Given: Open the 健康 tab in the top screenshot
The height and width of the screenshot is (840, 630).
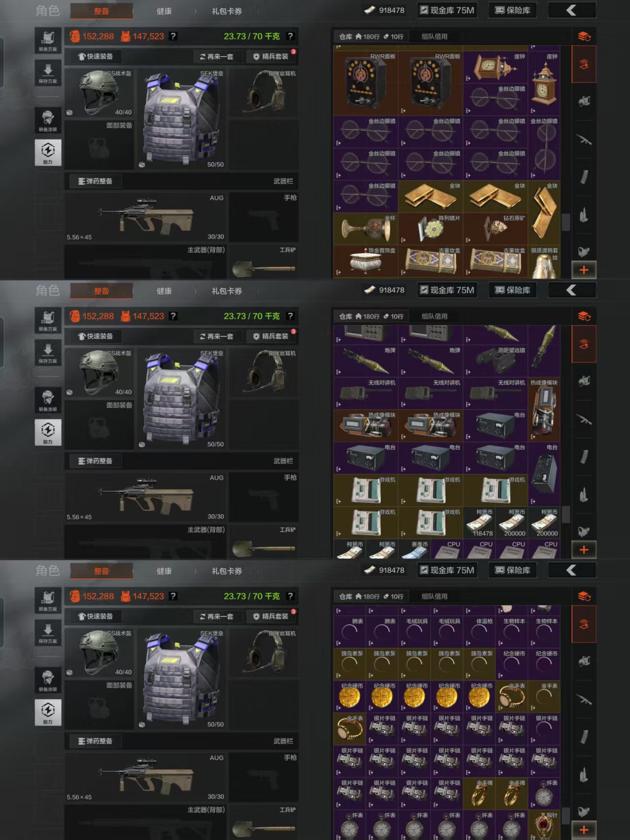Looking at the screenshot, I should (x=164, y=11).
